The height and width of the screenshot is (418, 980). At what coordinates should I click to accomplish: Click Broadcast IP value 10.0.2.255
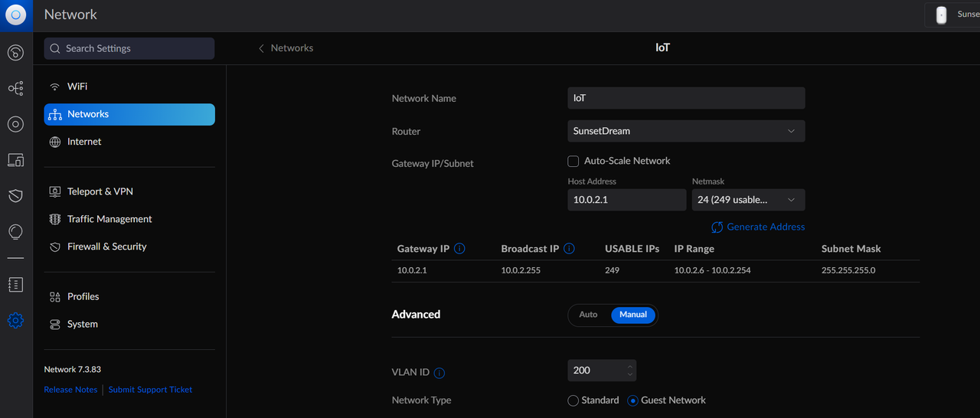(x=521, y=270)
